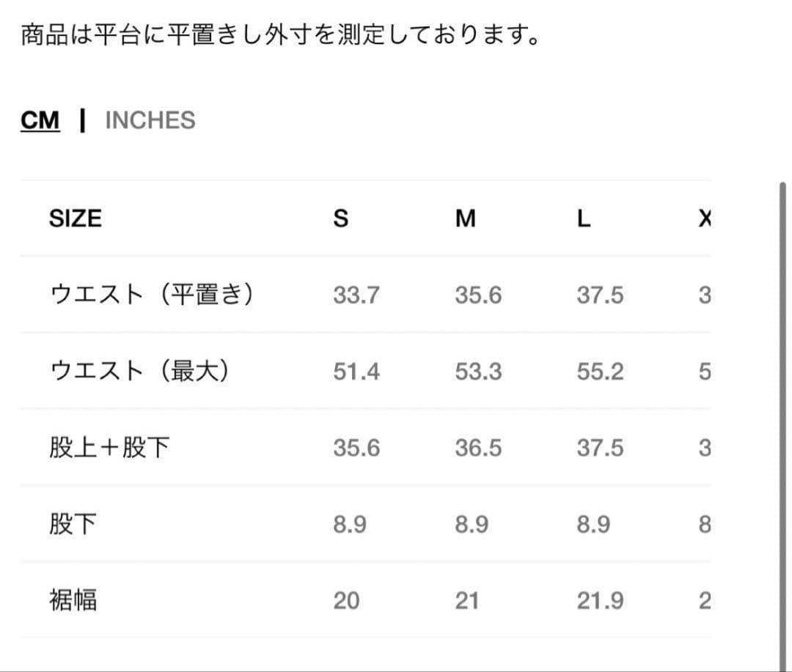792x672 pixels.
Task: Click the 55.2 max waist value for L
Action: pos(600,372)
